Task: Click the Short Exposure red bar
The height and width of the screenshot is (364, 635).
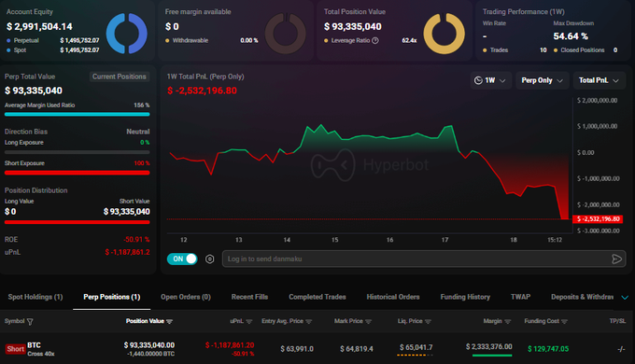Action: pyautogui.click(x=77, y=173)
